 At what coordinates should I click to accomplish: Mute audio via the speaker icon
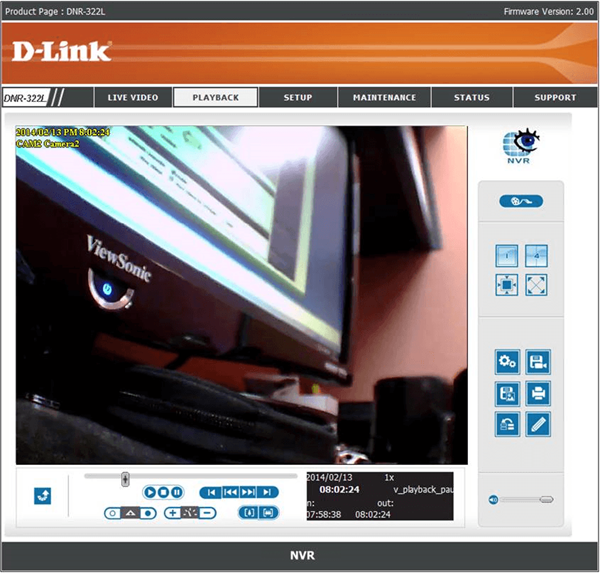(494, 499)
